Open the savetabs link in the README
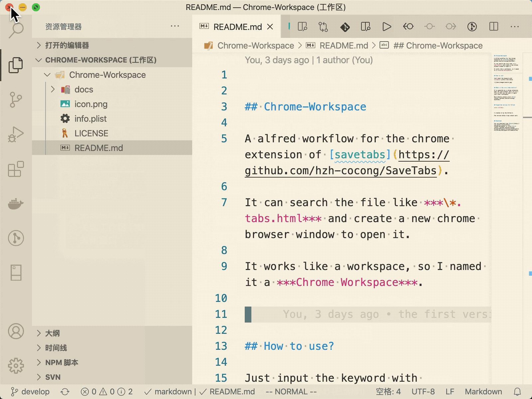This screenshot has height=399, width=532. 360,154
